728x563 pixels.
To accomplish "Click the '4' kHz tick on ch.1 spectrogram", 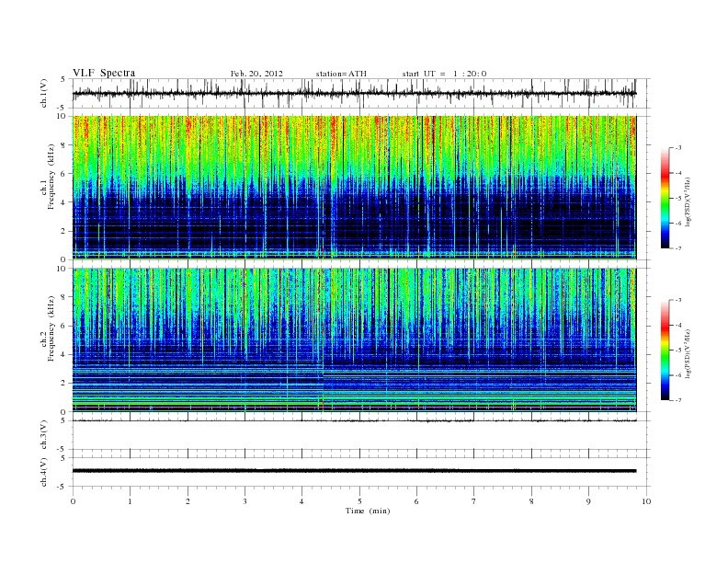I will (63, 202).
